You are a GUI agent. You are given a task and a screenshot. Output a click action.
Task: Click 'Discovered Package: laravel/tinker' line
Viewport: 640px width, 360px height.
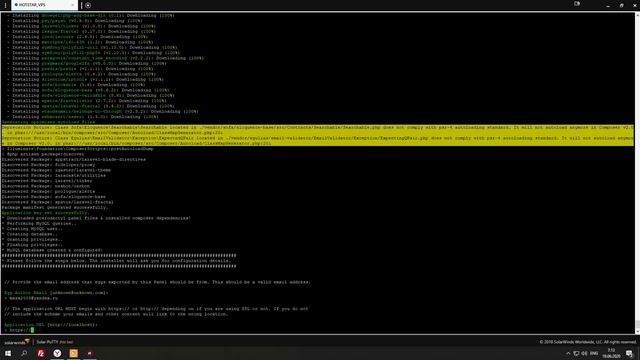click(x=47, y=181)
